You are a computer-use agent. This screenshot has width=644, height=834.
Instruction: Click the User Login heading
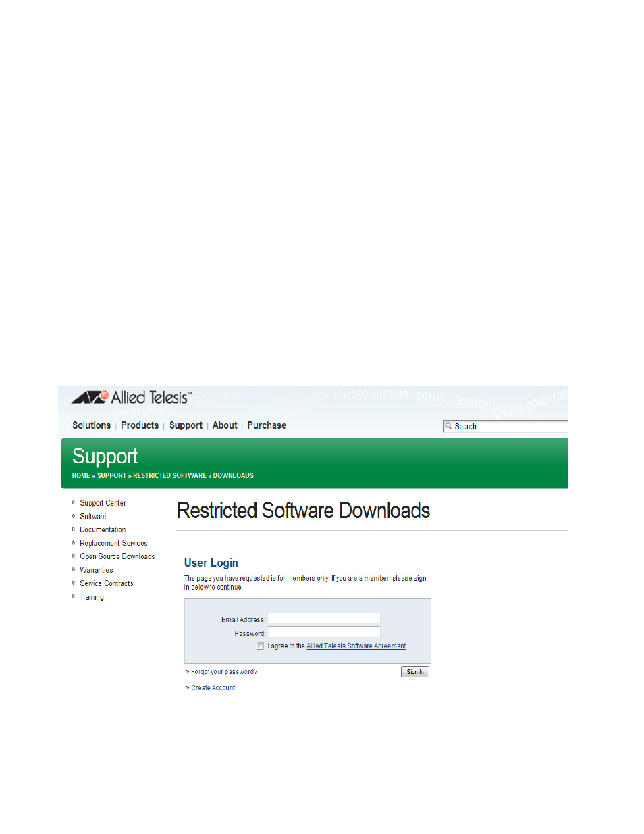pyautogui.click(x=211, y=563)
